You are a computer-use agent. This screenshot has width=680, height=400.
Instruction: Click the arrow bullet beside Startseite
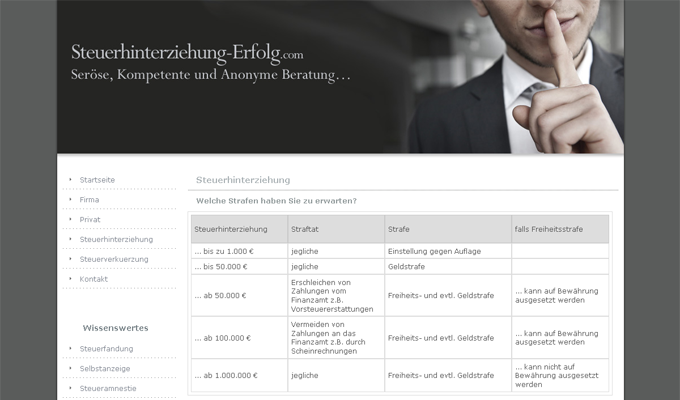coord(70,179)
